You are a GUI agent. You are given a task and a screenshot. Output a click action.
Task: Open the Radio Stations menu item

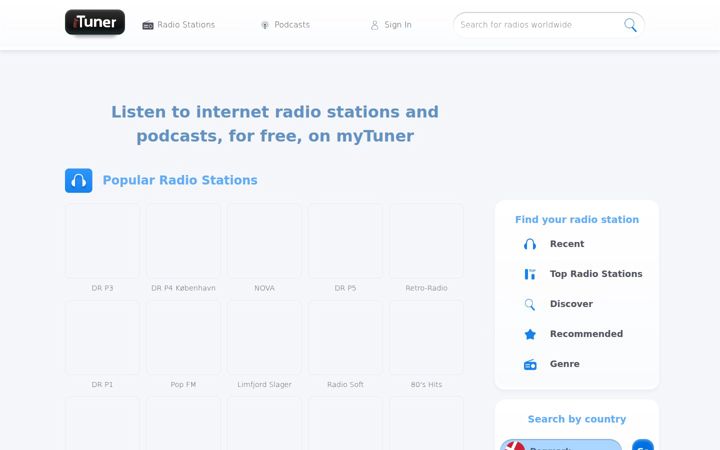pyautogui.click(x=179, y=25)
